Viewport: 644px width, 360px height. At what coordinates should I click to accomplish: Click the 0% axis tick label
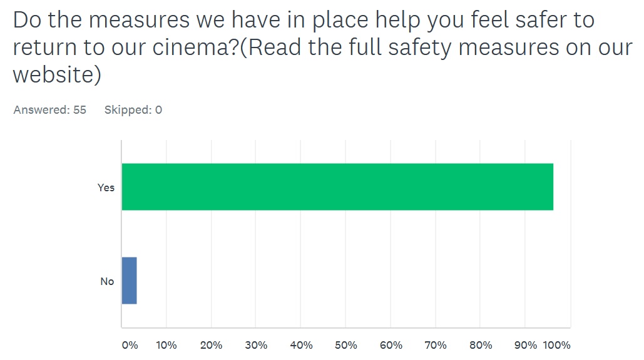[x=130, y=345]
